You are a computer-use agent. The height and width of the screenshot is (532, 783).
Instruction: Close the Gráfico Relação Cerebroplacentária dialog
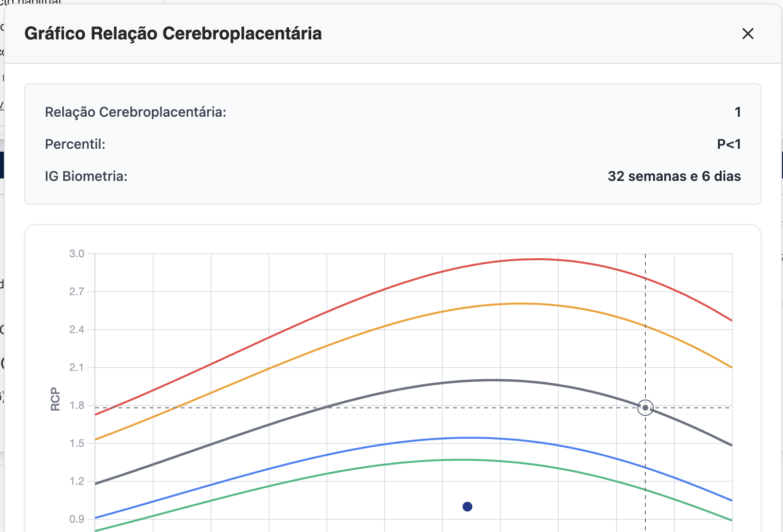tap(747, 34)
